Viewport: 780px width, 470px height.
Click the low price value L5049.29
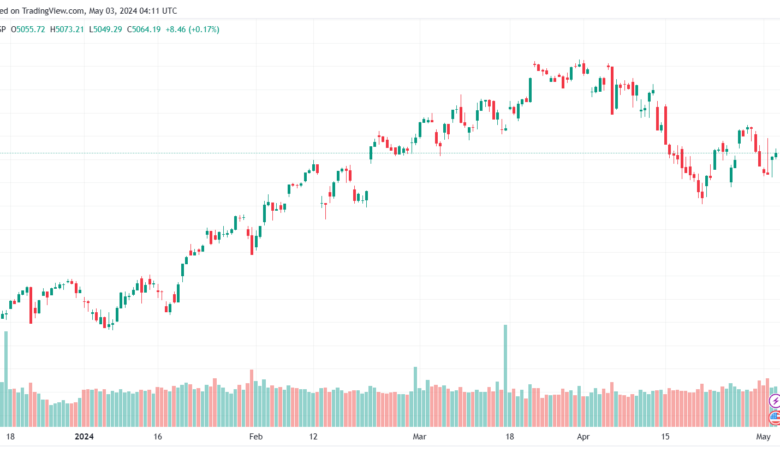105,29
